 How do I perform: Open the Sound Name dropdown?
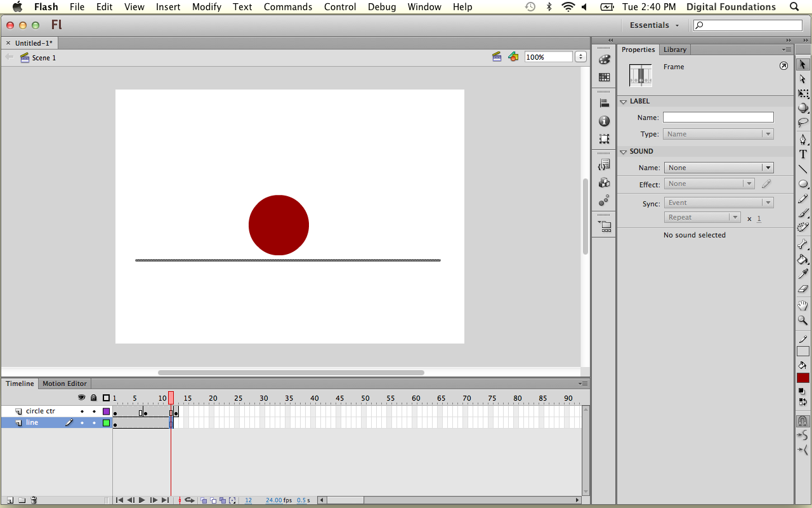(x=718, y=168)
